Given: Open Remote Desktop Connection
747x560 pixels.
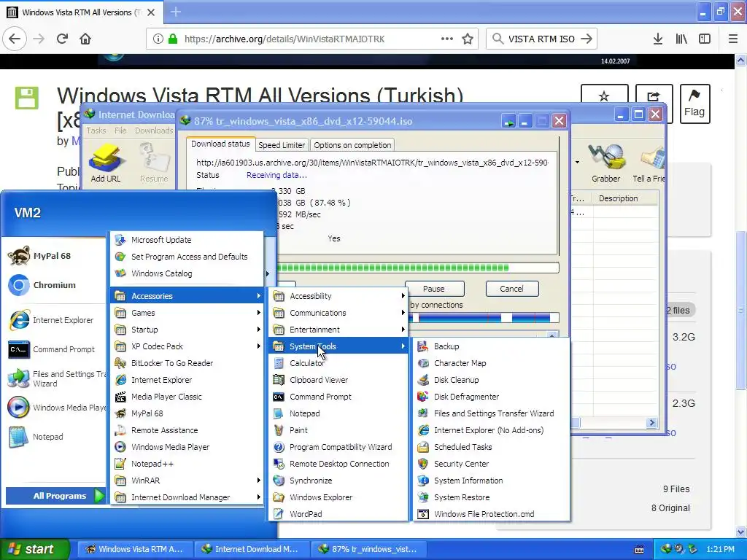Looking at the screenshot, I should tap(338, 463).
